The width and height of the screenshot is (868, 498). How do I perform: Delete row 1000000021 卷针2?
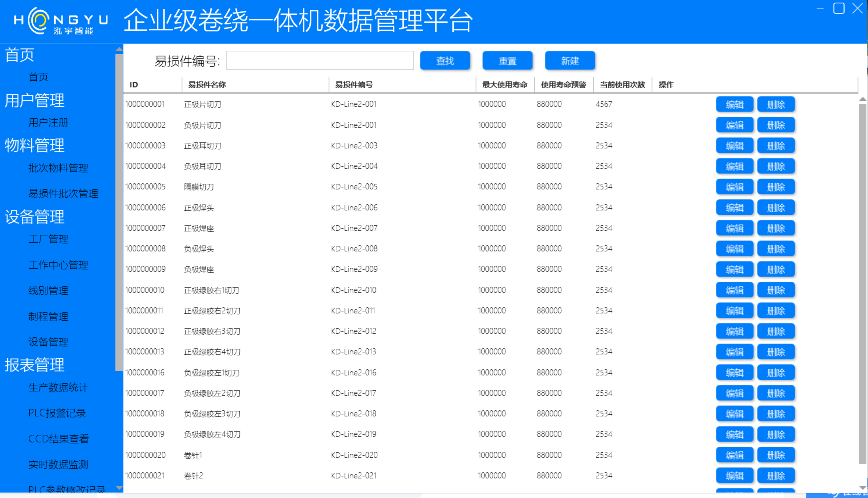click(x=776, y=476)
